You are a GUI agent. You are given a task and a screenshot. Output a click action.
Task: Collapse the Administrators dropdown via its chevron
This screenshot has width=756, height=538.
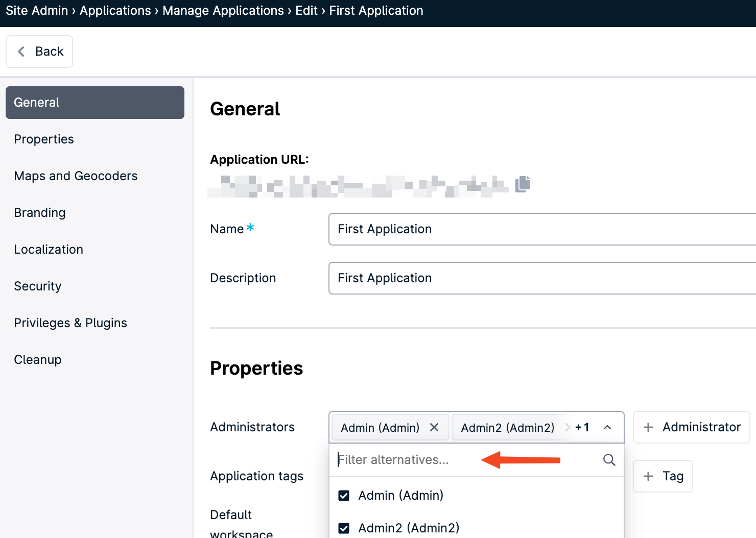coord(607,427)
